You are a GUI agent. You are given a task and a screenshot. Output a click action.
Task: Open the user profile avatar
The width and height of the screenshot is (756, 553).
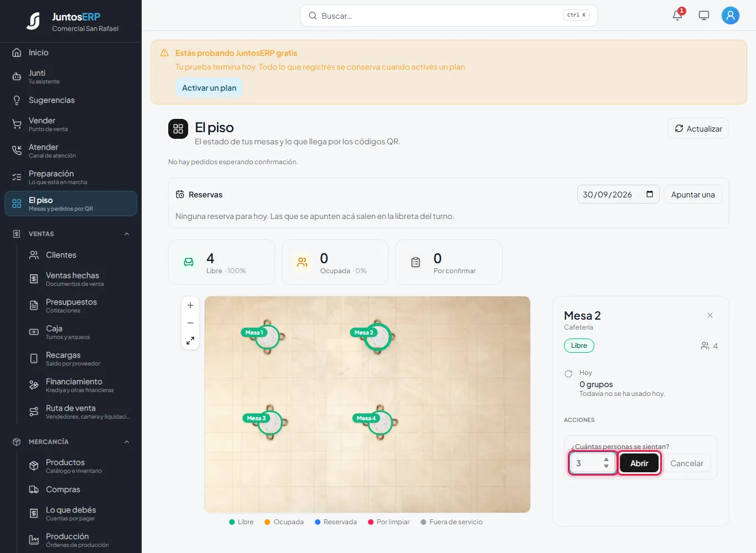click(731, 15)
